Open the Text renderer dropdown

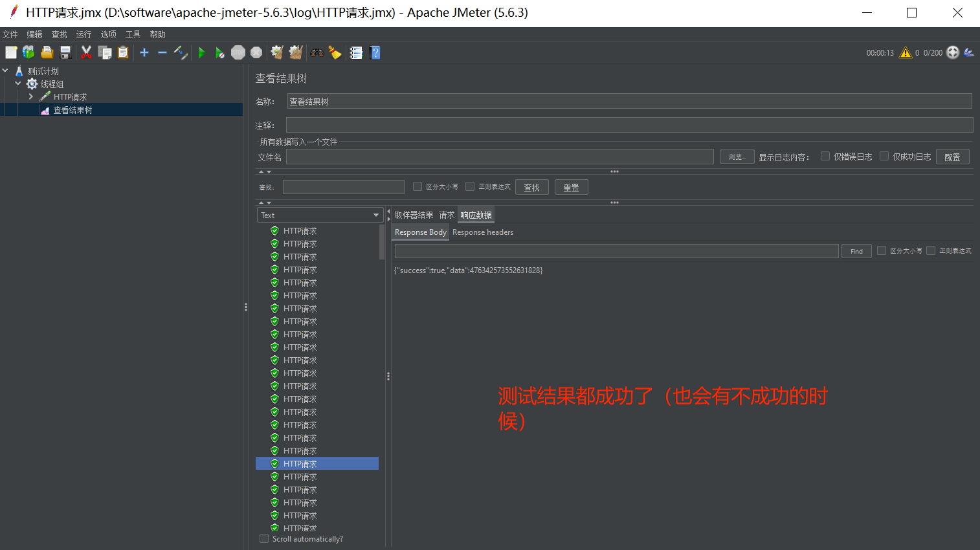[320, 215]
